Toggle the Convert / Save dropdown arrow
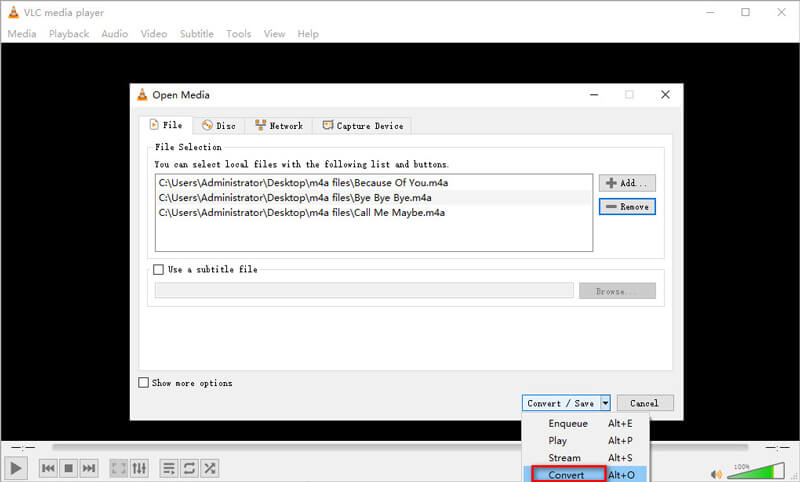The height and width of the screenshot is (482, 800). point(605,403)
